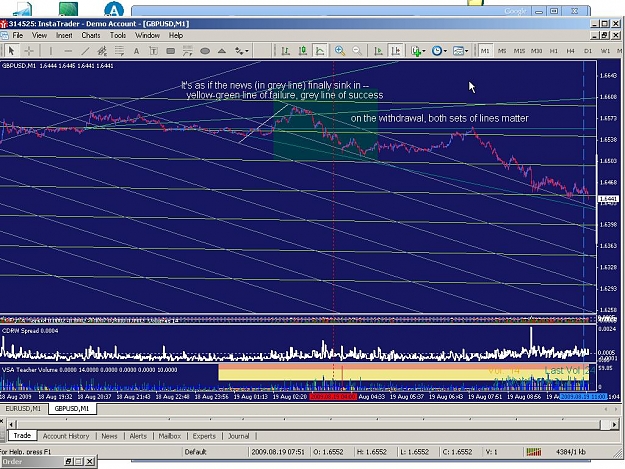The image size is (625, 469).
Task: Open the Window menu
Action: click(x=147, y=35)
